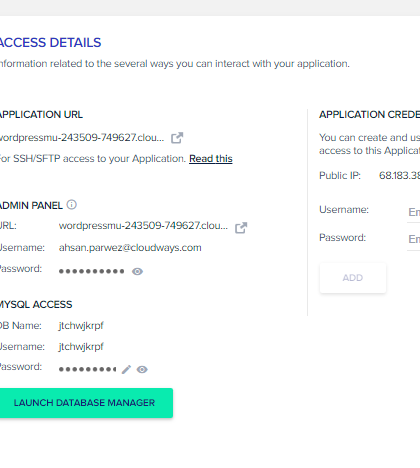420x468 pixels.
Task: Focus the Application Credentials Username field
Action: [x=414, y=212]
